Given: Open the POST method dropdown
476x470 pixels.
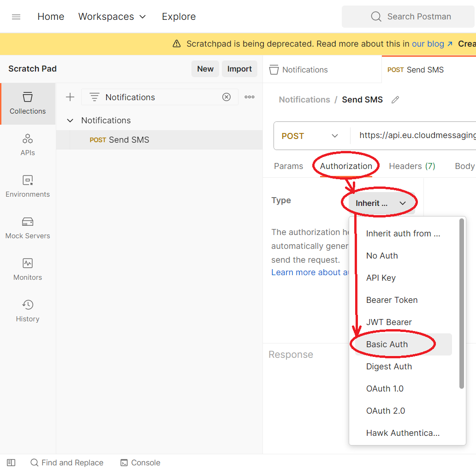Looking at the screenshot, I should pos(311,136).
